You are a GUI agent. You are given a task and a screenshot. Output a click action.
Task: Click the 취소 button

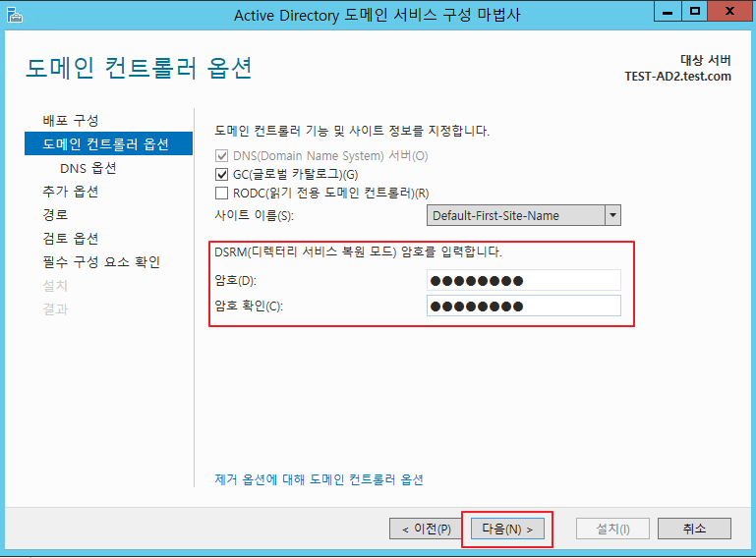click(x=694, y=529)
